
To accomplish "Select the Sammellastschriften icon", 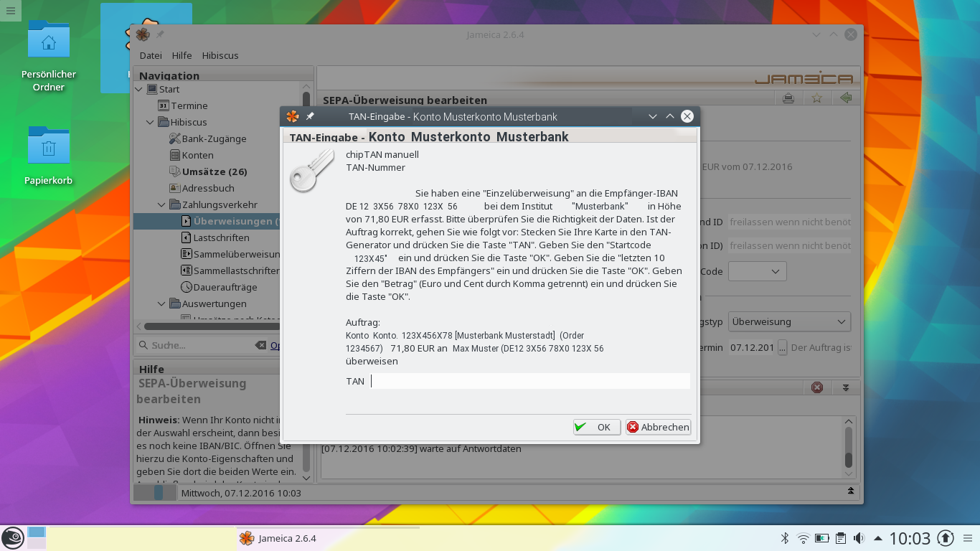I will point(186,270).
